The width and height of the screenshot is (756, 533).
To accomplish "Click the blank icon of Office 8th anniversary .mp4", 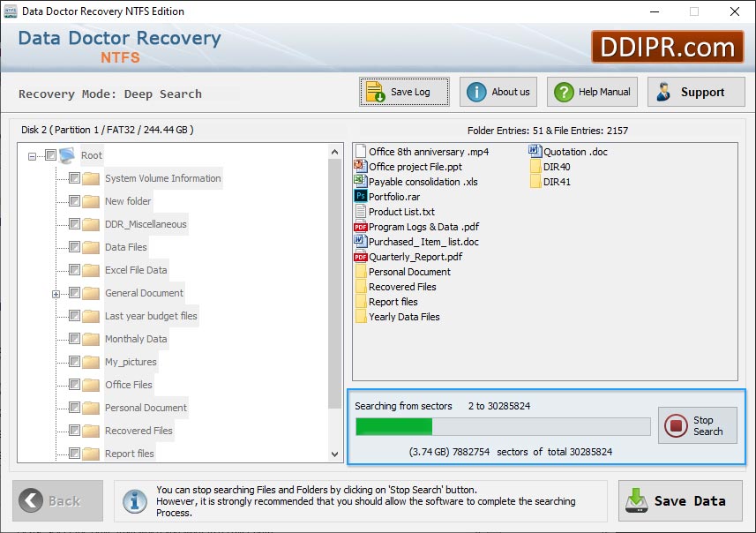I will click(361, 152).
